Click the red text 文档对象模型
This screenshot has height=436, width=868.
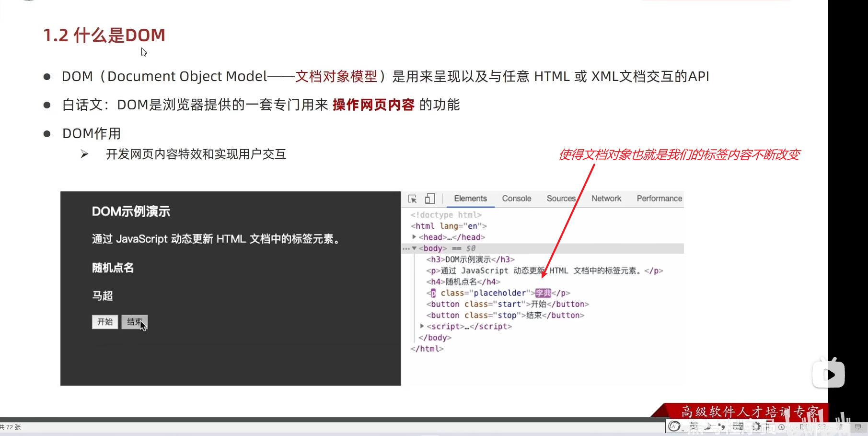point(336,76)
